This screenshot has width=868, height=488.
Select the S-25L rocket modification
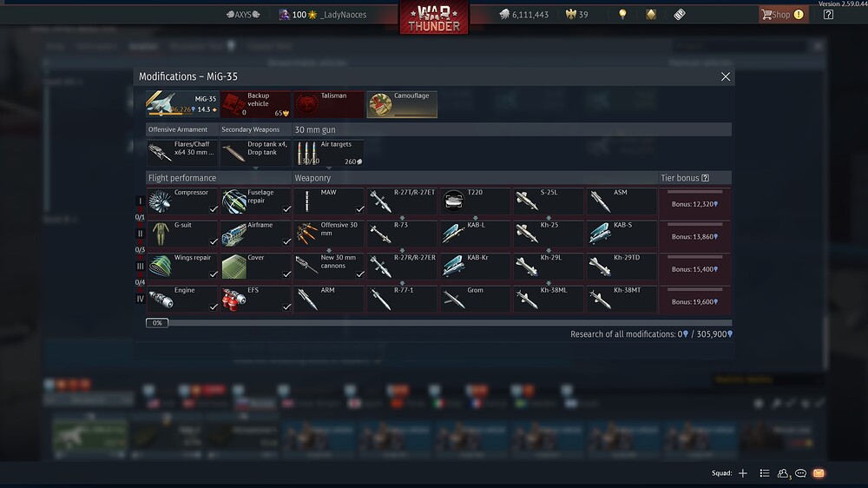pyautogui.click(x=549, y=201)
